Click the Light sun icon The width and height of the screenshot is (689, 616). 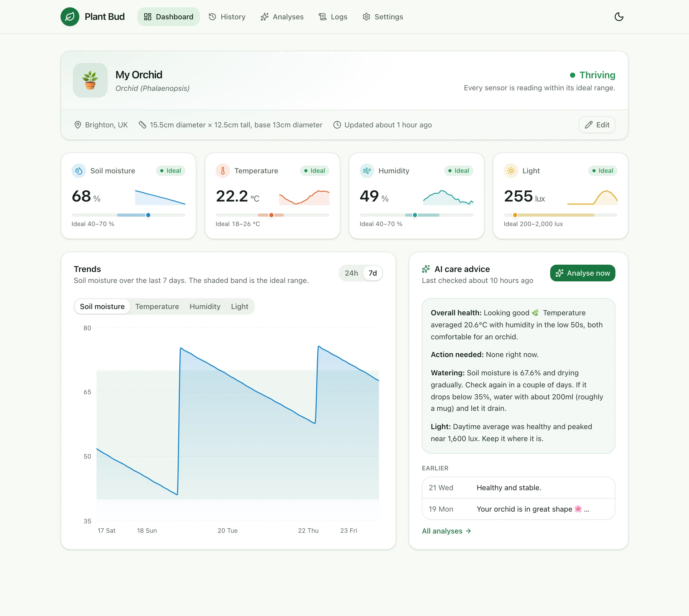coord(511,171)
